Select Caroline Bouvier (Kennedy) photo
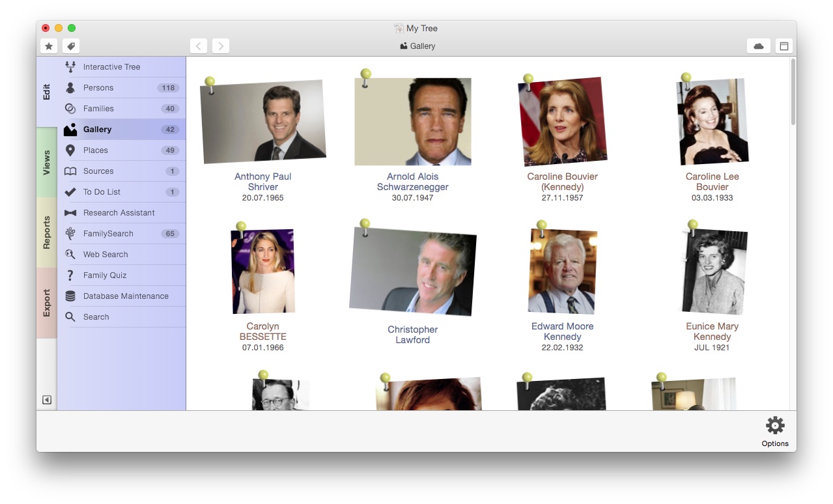The image size is (833, 504). tap(563, 122)
